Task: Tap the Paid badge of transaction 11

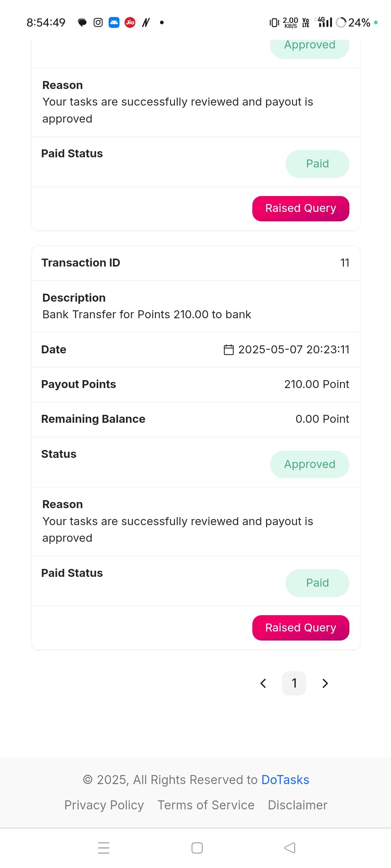Action: [318, 583]
